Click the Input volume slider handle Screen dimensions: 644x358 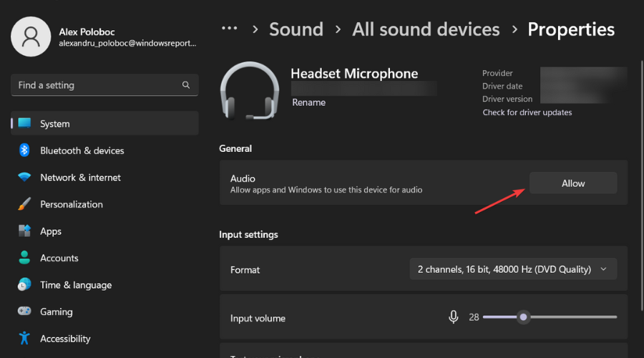click(524, 316)
